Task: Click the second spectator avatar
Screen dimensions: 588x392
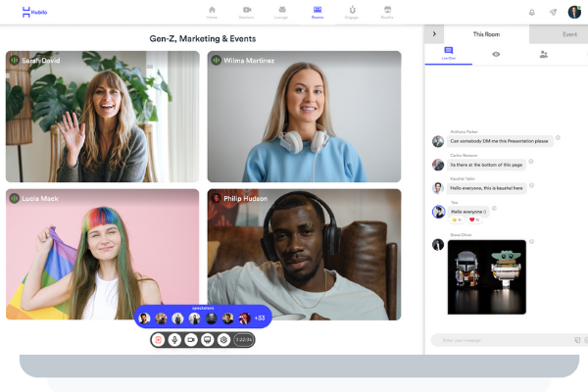Action: click(x=161, y=318)
